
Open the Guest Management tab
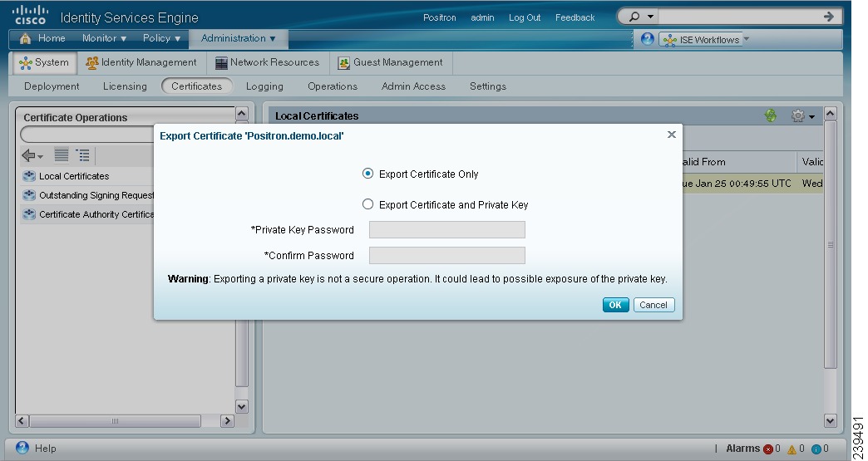[x=390, y=62]
